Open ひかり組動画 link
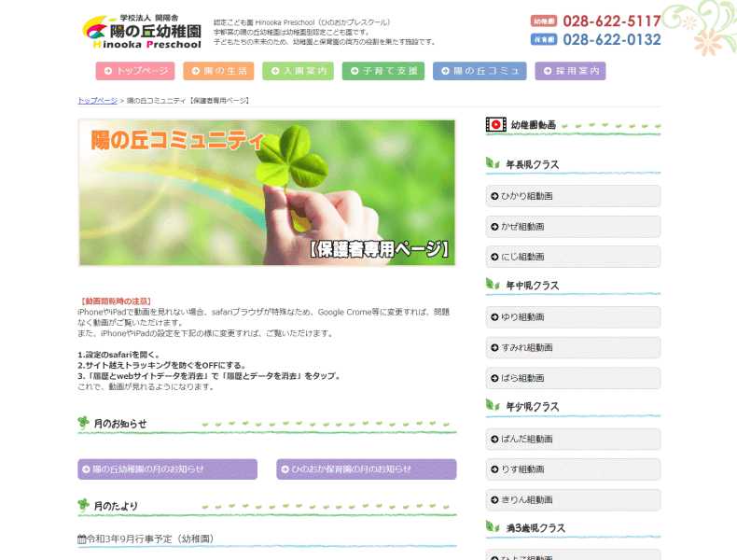 (573, 196)
